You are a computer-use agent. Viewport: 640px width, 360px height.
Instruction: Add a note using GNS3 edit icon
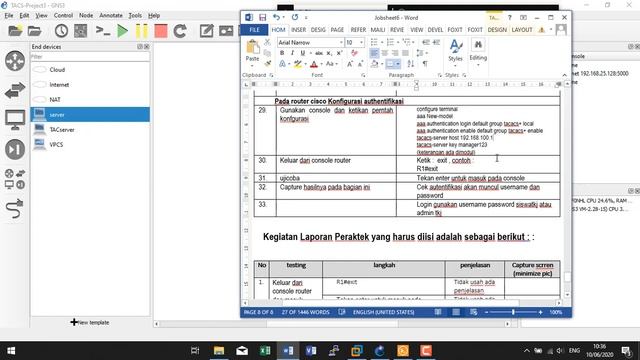(207, 31)
